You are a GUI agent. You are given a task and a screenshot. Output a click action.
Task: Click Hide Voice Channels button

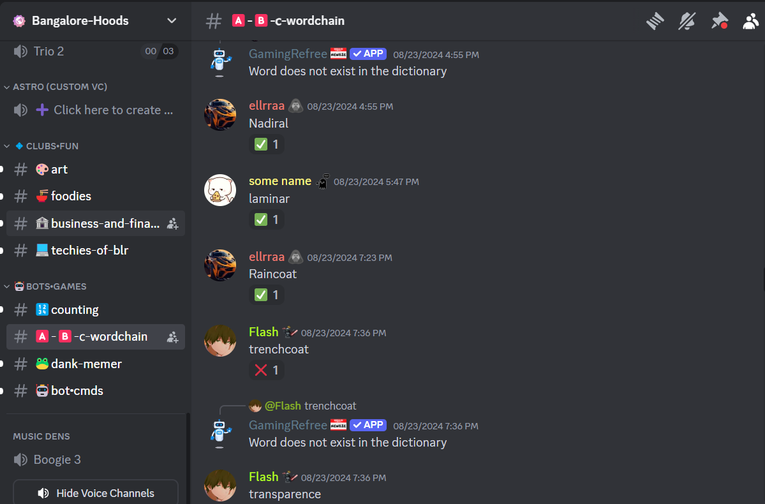click(96, 493)
